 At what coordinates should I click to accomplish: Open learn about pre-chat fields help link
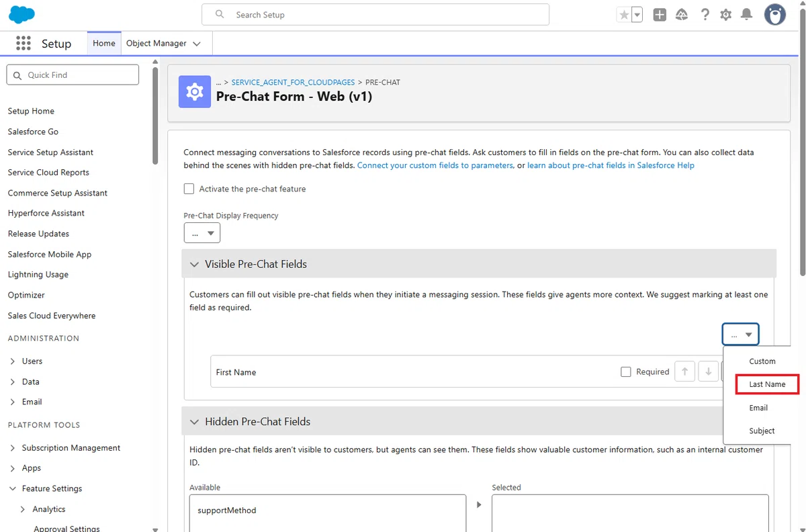pos(611,165)
